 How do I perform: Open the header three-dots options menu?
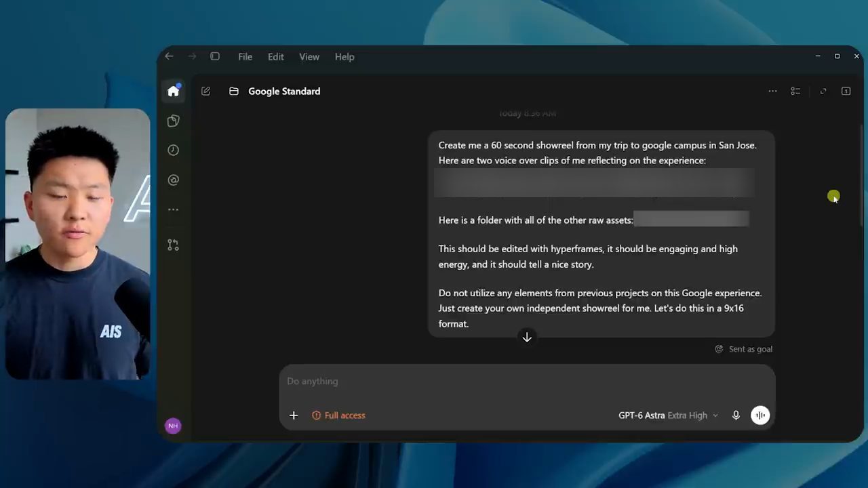tap(772, 91)
